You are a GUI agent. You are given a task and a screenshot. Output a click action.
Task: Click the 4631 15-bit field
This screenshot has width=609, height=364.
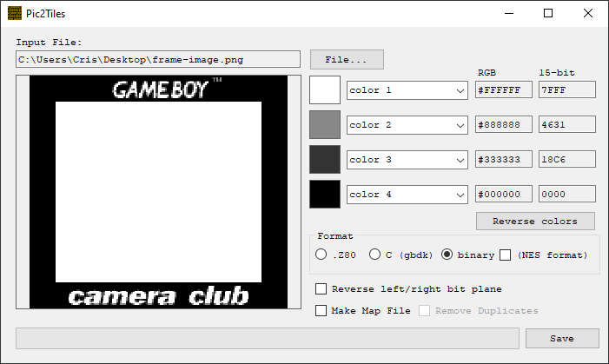(567, 124)
